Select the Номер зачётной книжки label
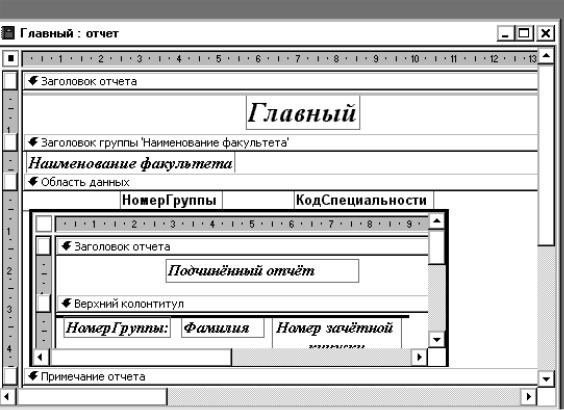The height and width of the screenshot is (410, 564). coord(337,333)
